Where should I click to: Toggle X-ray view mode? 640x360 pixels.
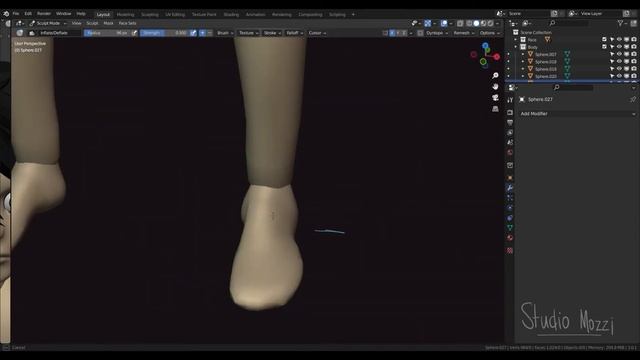click(460, 23)
